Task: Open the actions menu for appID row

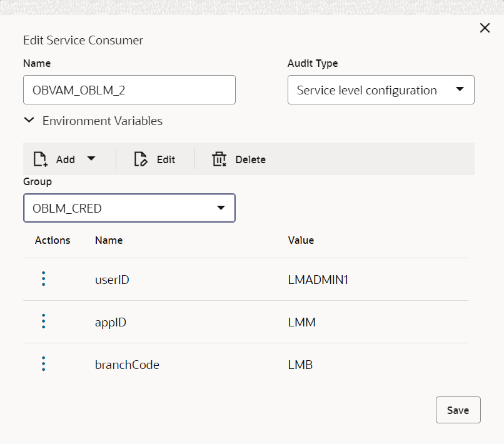Action: (x=43, y=322)
